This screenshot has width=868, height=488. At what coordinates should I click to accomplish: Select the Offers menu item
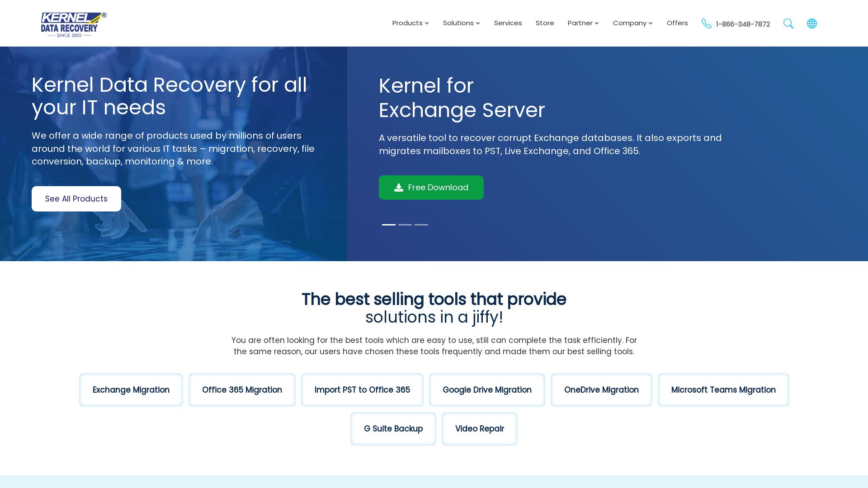coord(677,23)
